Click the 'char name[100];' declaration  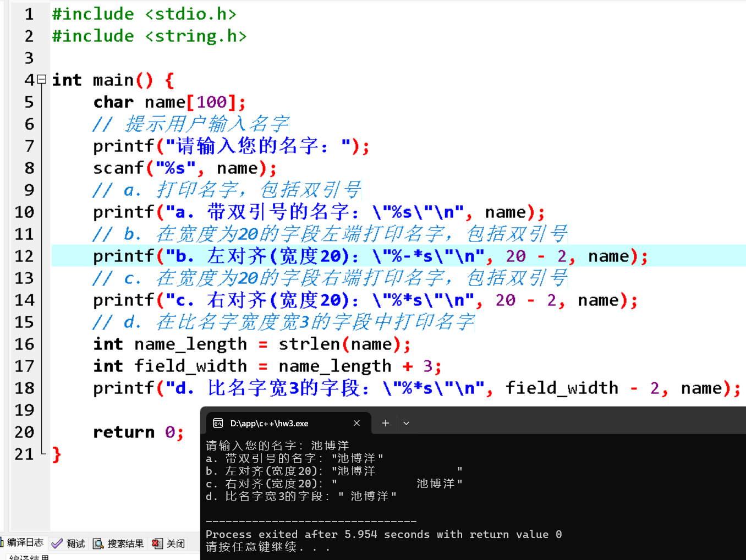[169, 102]
